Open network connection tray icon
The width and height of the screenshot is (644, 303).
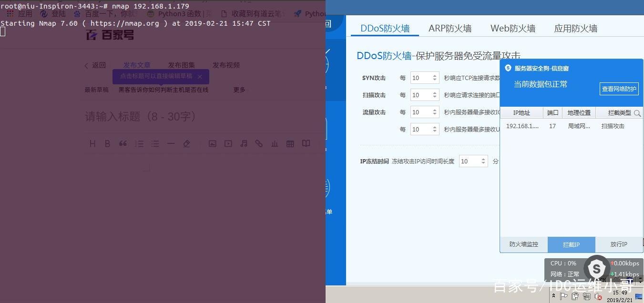pyautogui.click(x=587, y=296)
